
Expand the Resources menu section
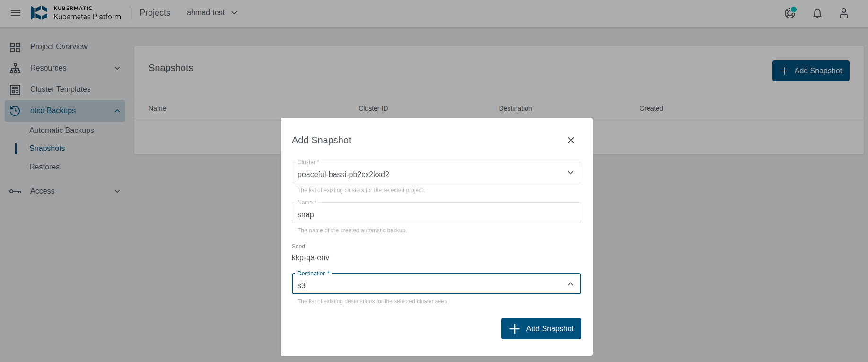(117, 68)
